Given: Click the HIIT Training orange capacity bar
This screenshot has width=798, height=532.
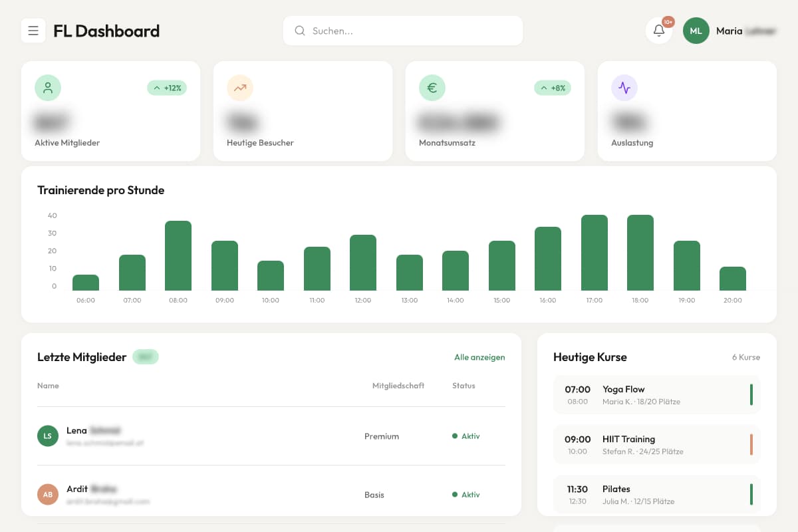Looking at the screenshot, I should coord(751,444).
